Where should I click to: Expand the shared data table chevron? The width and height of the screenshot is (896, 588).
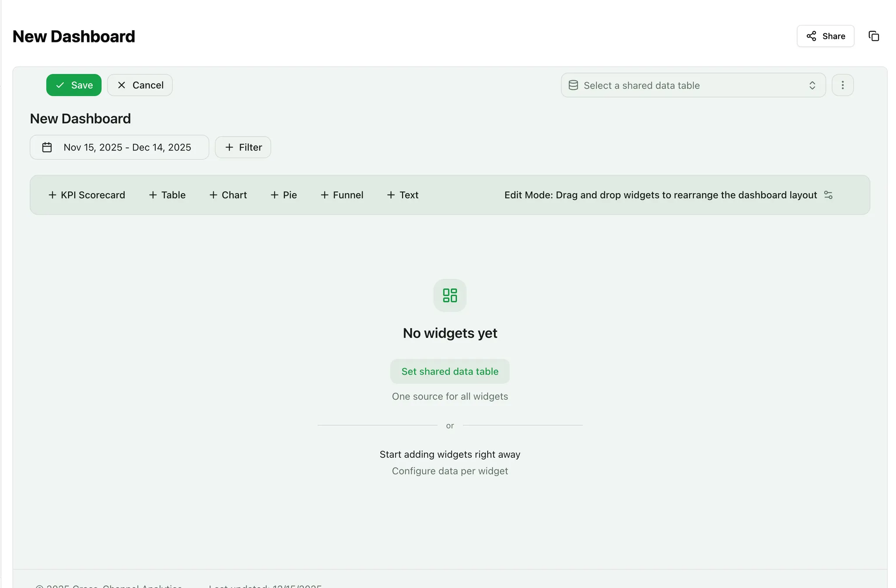(x=812, y=85)
